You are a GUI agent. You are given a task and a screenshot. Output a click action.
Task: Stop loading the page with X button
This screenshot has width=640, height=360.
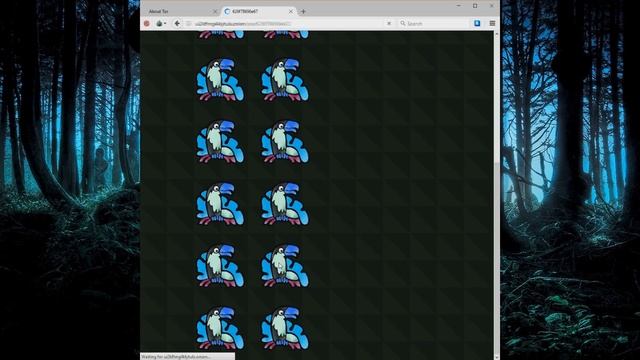(x=389, y=24)
